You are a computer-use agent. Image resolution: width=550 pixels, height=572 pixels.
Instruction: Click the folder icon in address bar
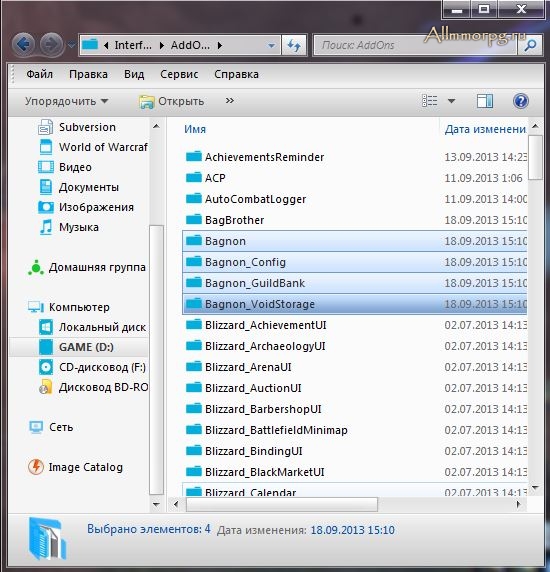coord(90,45)
